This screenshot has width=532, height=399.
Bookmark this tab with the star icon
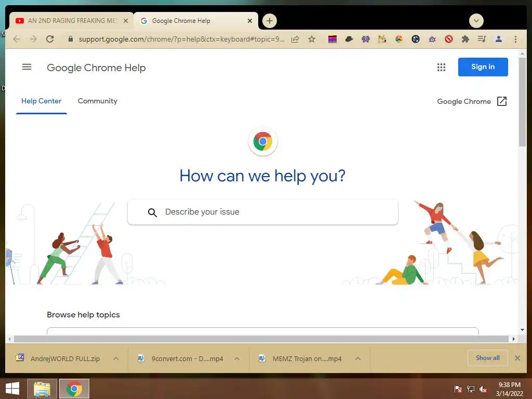pos(312,39)
